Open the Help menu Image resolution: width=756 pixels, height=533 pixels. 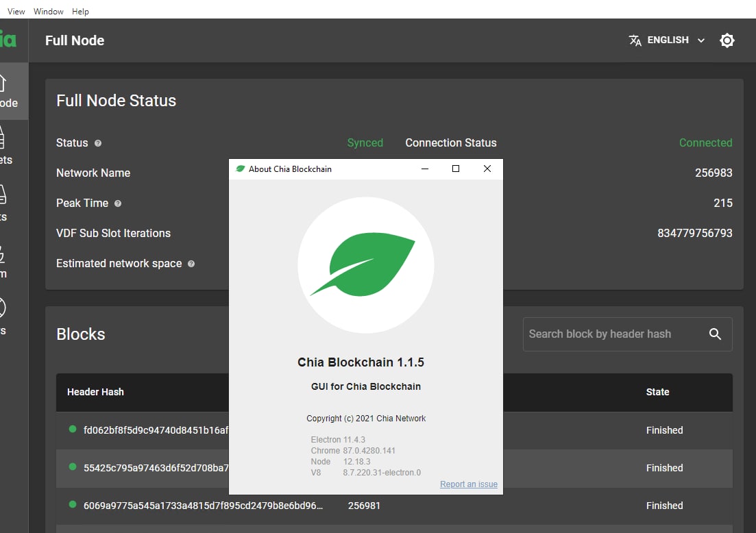point(80,11)
